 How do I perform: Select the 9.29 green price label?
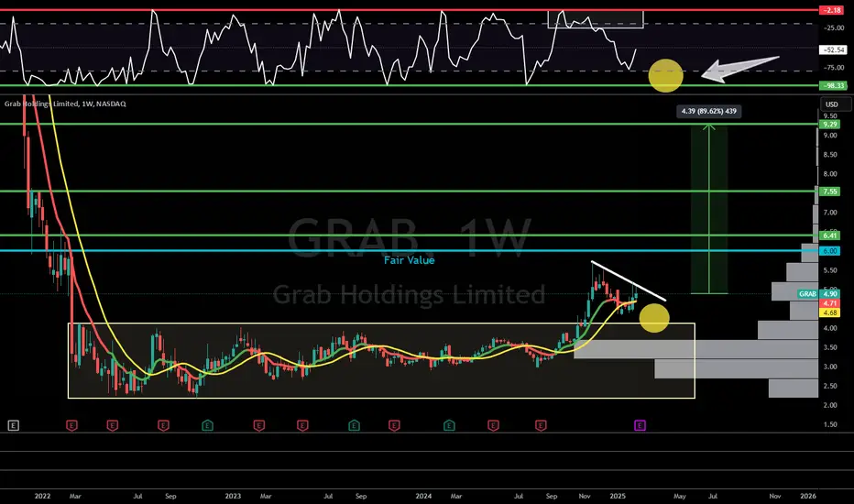[830, 125]
